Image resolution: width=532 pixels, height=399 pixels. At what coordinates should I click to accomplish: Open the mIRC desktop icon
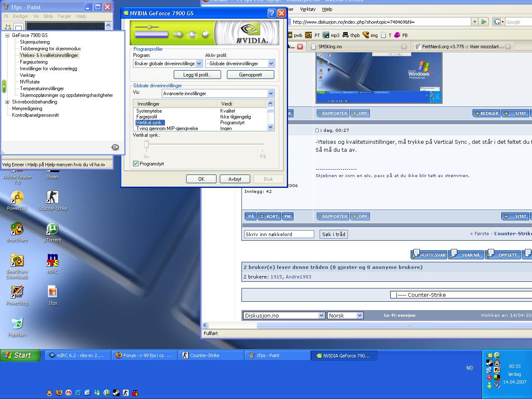coord(52,261)
